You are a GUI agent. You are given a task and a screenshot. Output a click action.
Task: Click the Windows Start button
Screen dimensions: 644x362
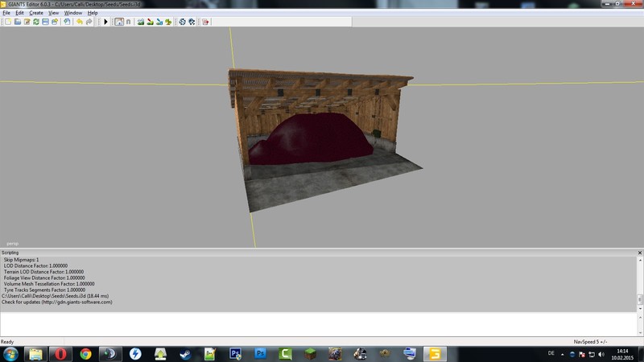point(11,353)
